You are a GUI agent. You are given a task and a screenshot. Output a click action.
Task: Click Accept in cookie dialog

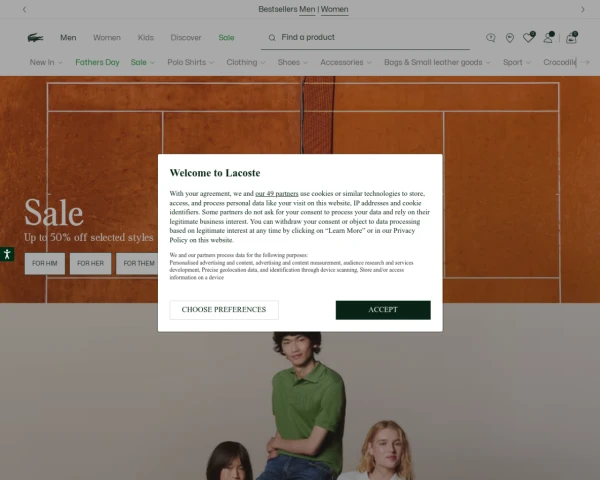point(383,310)
